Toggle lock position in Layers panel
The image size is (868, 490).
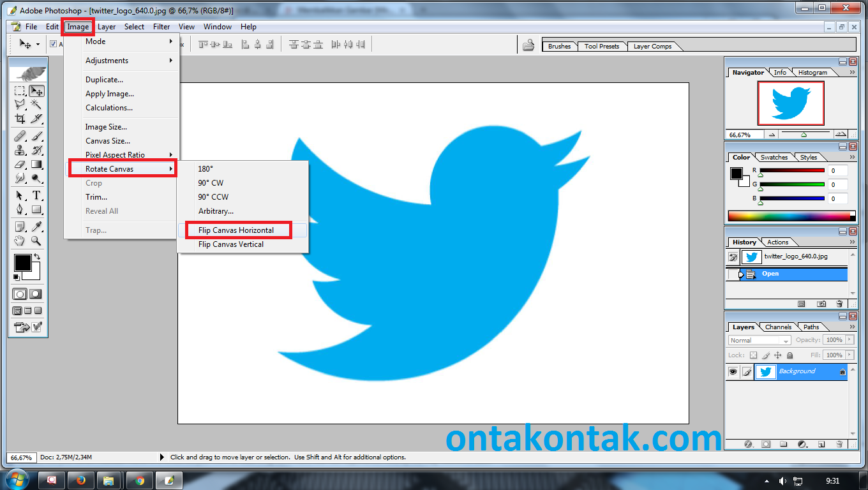pos(777,355)
